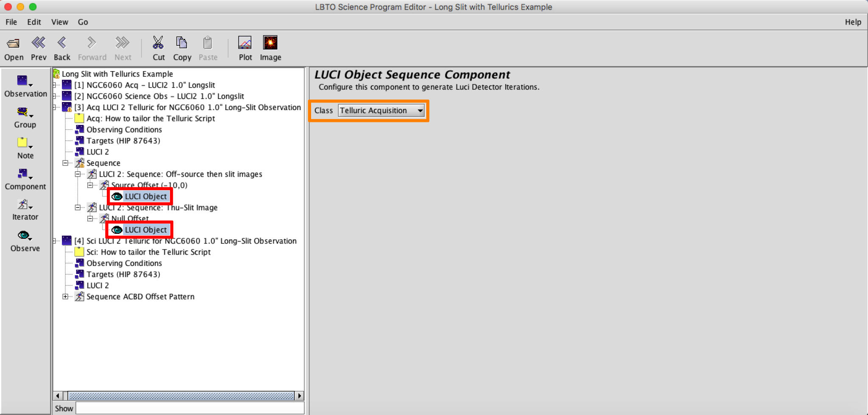This screenshot has width=868, height=415.
Task: Click the Copy icon in toolbar
Action: [182, 43]
